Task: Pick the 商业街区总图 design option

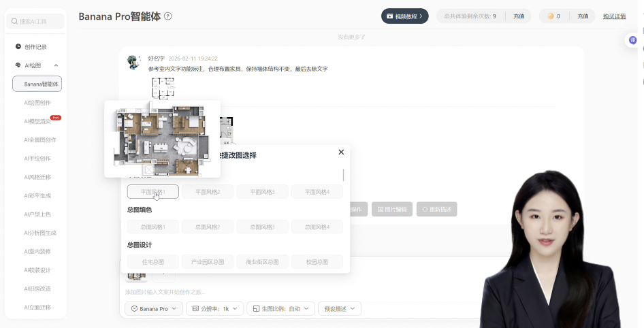Action: click(x=262, y=262)
